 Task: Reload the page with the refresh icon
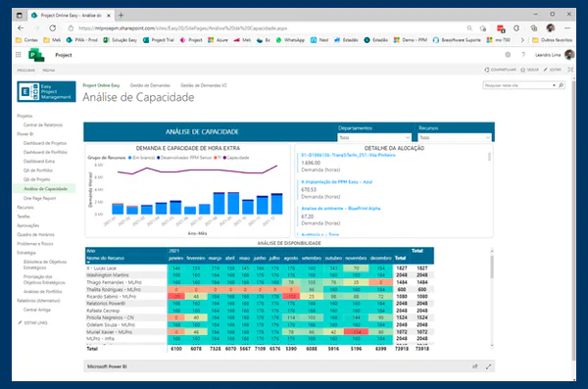(x=53, y=28)
